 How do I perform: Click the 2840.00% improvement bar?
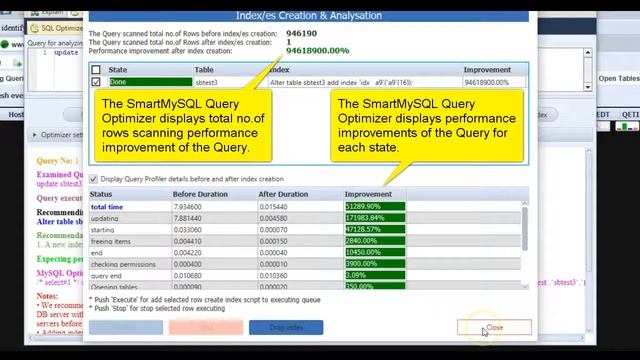pyautogui.click(x=375, y=241)
